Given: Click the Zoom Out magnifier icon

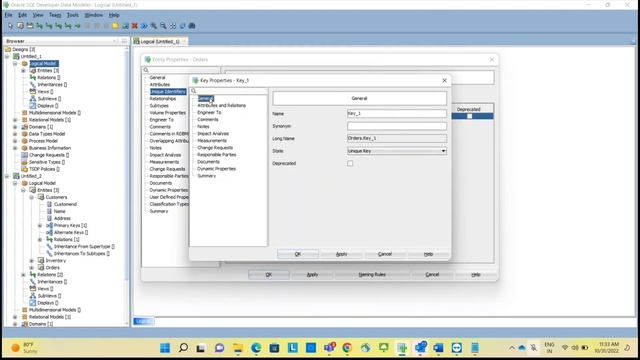Looking at the screenshot, I should point(163,26).
